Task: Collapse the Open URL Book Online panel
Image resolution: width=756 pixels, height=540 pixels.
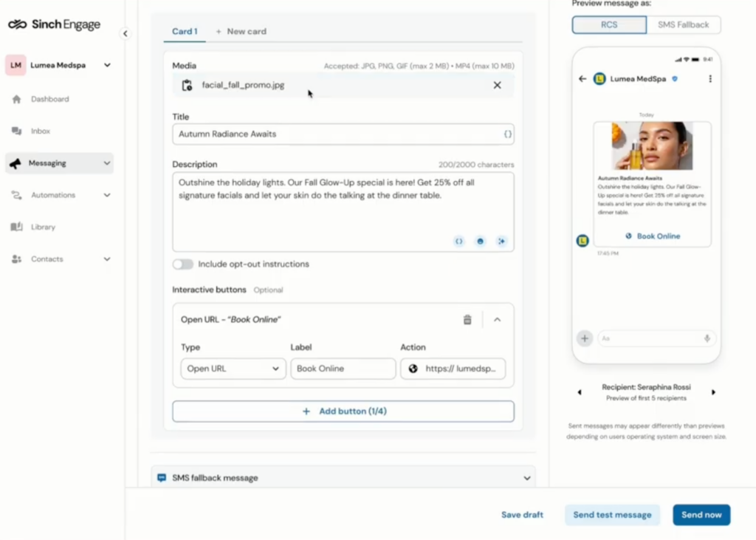Action: [497, 319]
